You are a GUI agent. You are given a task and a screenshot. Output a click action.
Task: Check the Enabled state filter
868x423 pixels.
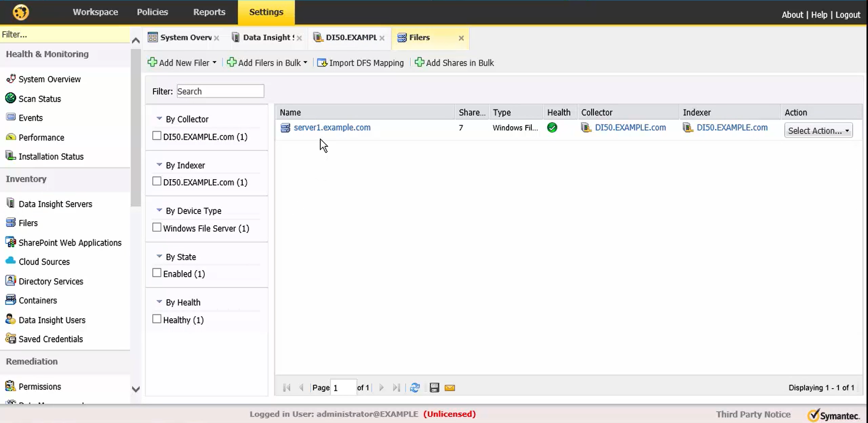click(x=157, y=273)
